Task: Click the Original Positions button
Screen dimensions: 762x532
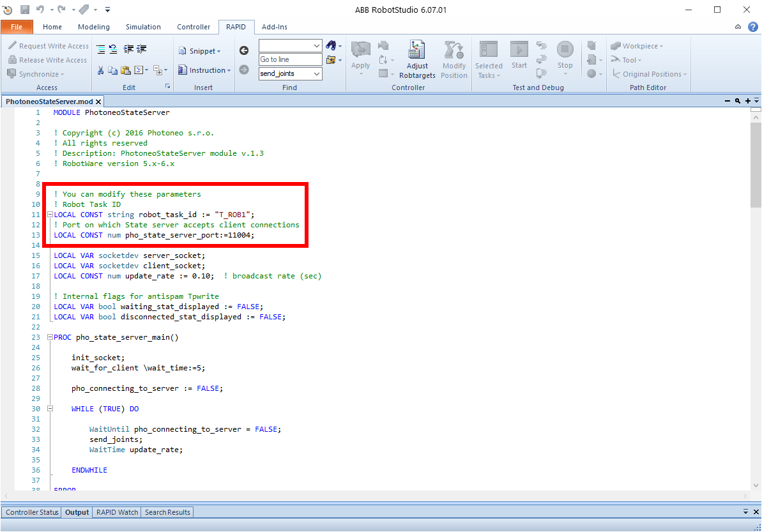Action: [x=649, y=74]
